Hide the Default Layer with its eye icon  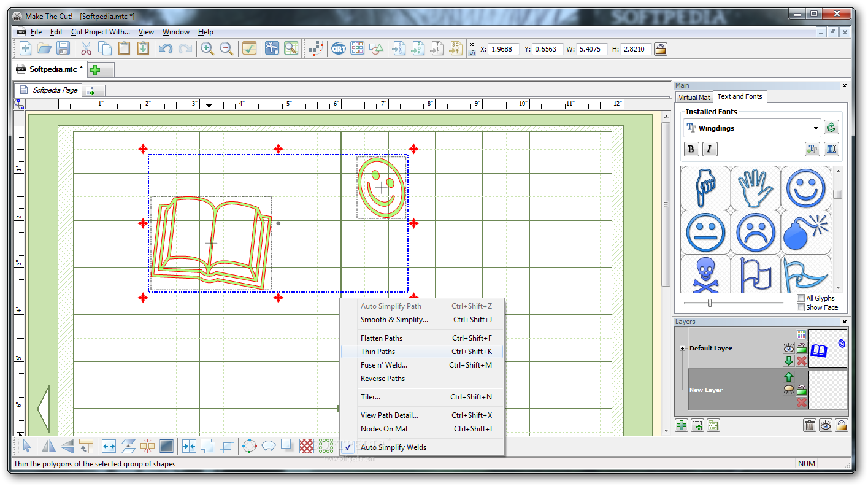(x=789, y=348)
